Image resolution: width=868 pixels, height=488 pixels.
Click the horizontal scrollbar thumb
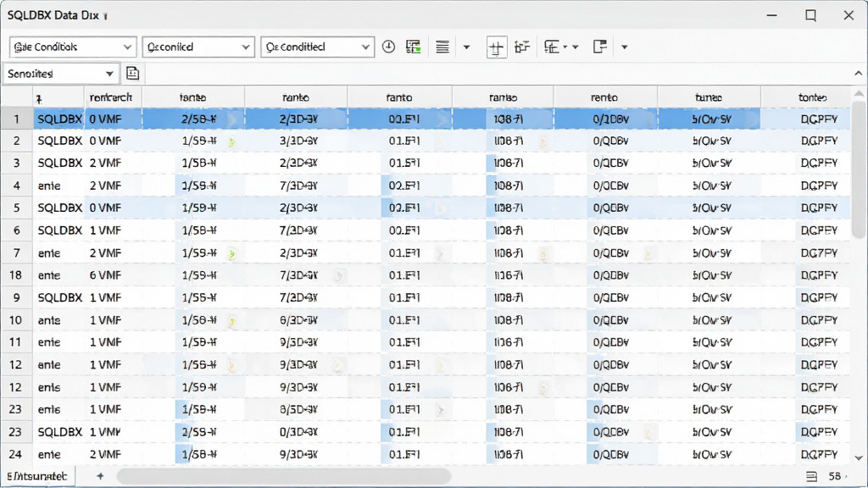click(284, 476)
